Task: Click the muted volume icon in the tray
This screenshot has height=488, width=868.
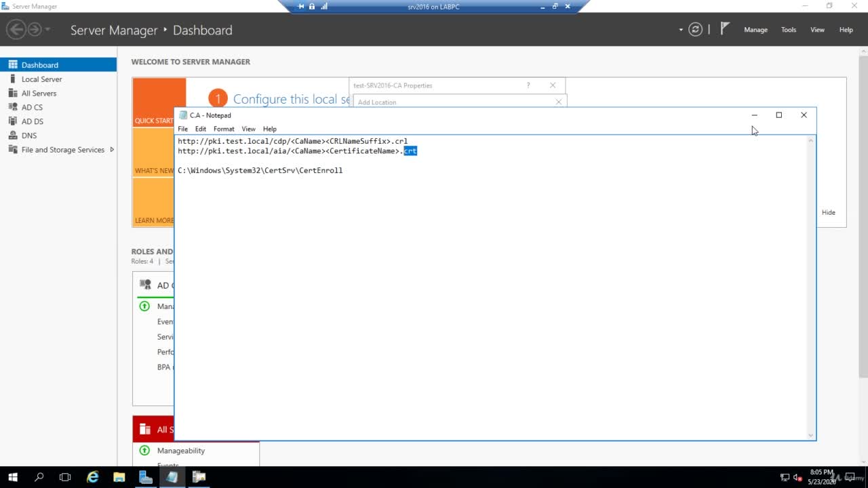Action: click(x=797, y=477)
